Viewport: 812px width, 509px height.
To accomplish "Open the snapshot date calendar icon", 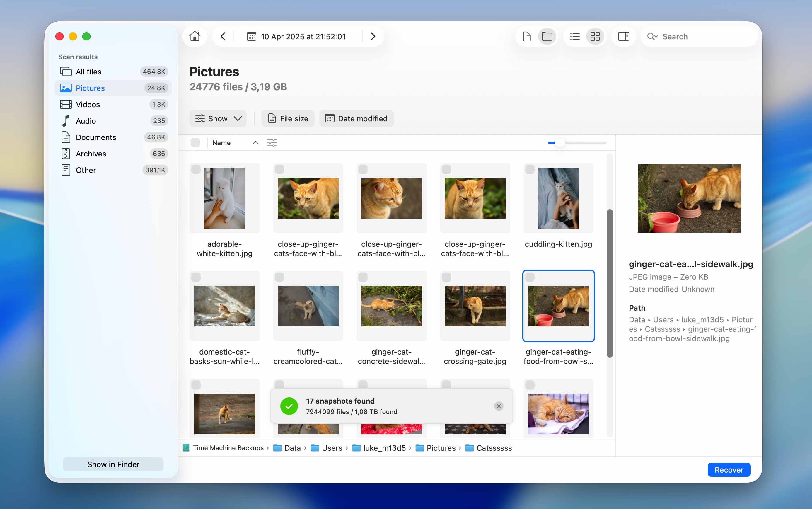I will point(251,36).
